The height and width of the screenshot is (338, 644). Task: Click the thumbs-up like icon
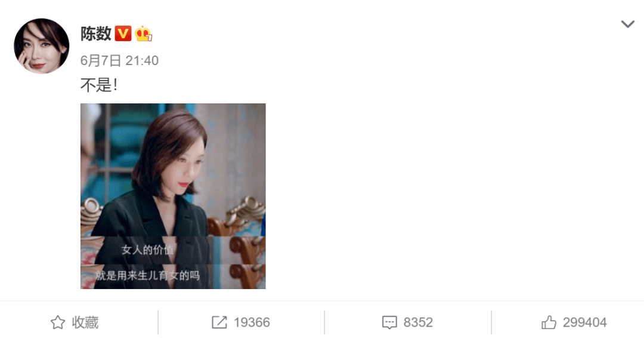549,322
